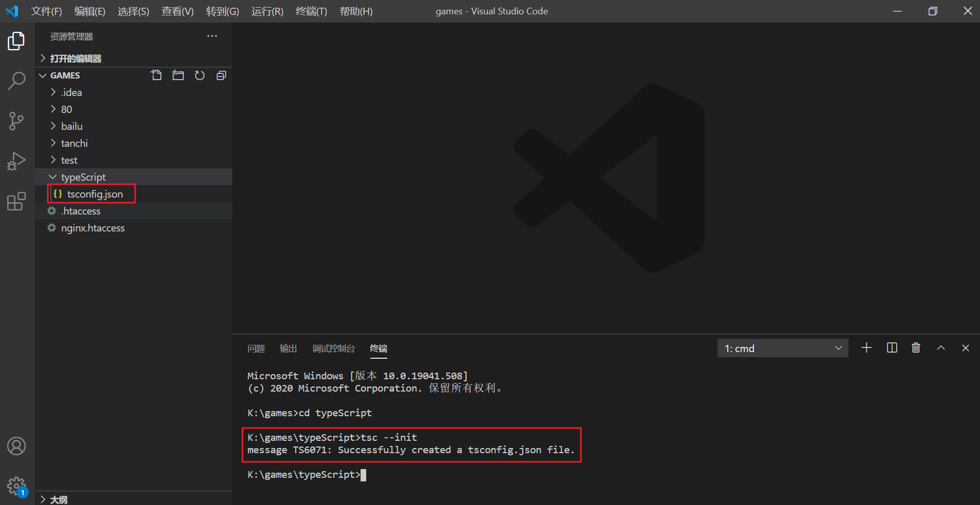Screen dimensions: 980x505
Task: Open the Run and Debug icon
Action: [x=17, y=161]
